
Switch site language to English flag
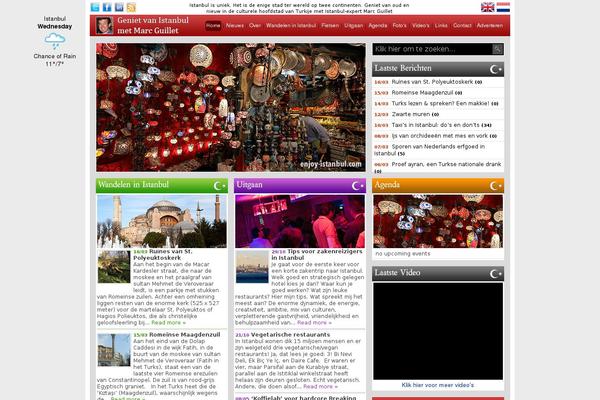(488, 7)
